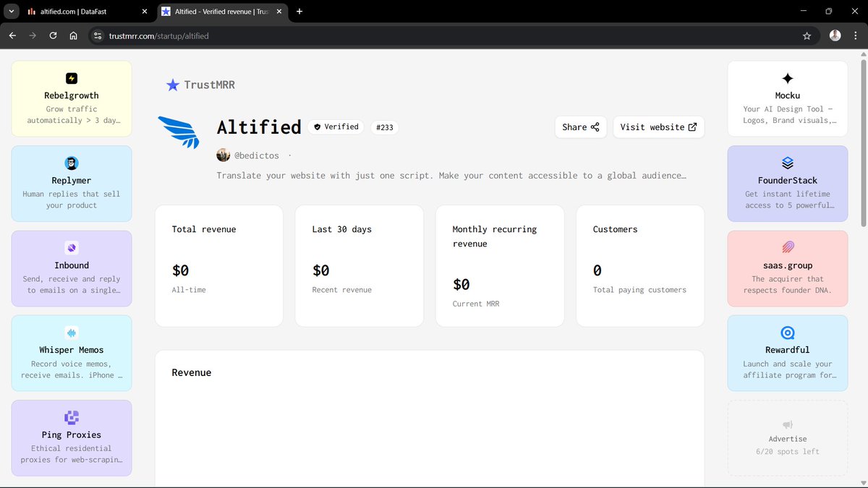Click the Rewardful logo icon
This screenshot has height=488, width=868.
(788, 333)
